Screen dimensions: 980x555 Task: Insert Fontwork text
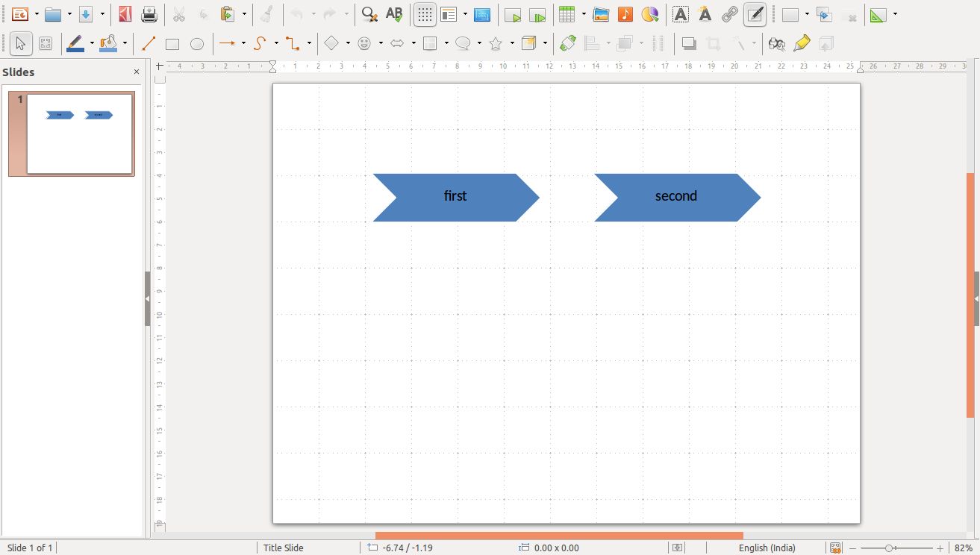pyautogui.click(x=705, y=14)
